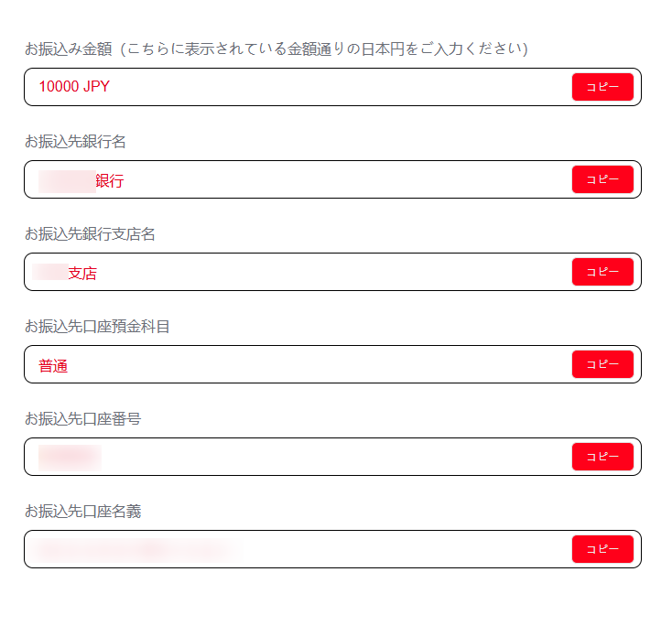Click the 支店 text in branch field

tap(82, 274)
